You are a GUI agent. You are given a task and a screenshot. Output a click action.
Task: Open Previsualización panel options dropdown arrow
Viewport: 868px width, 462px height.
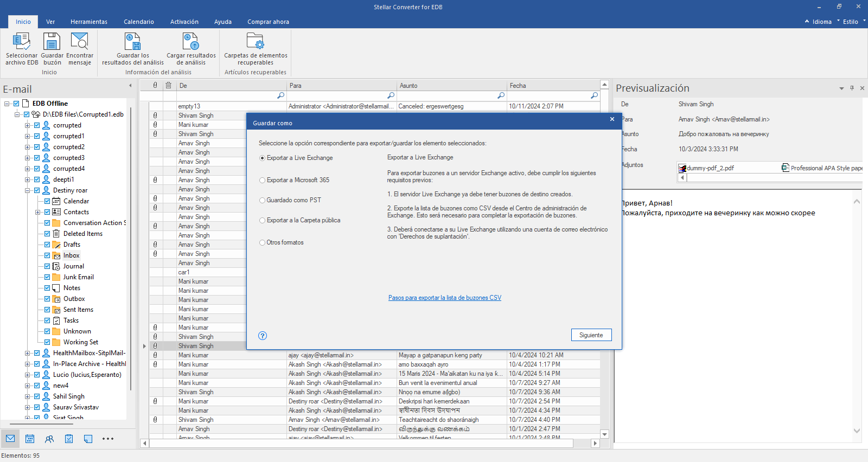841,88
